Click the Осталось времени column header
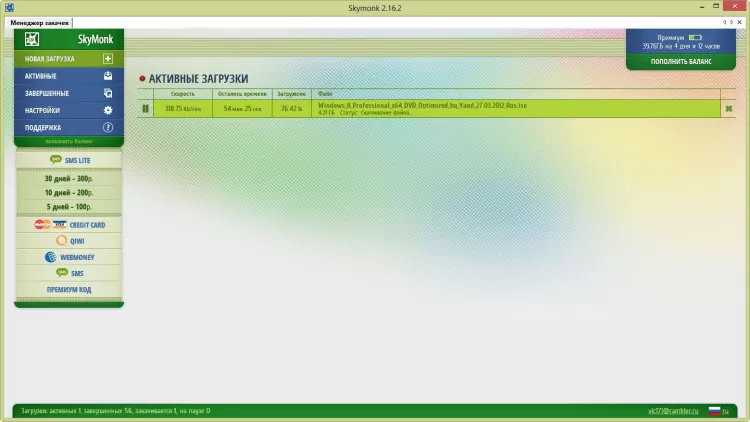This screenshot has height=422, width=750. pyautogui.click(x=242, y=94)
